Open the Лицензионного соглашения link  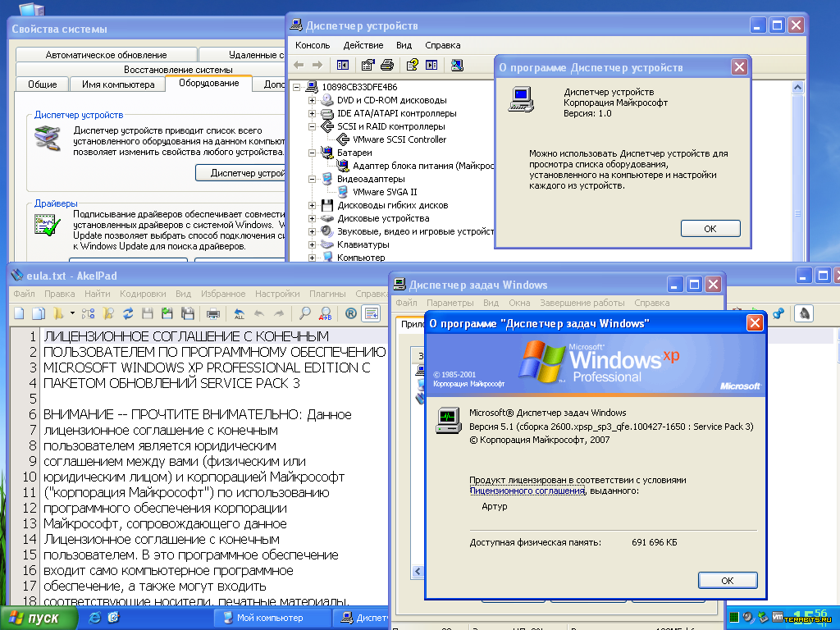tap(527, 491)
